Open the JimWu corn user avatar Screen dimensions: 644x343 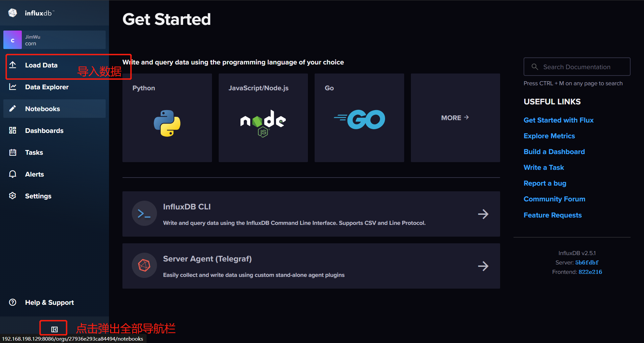coord(12,40)
